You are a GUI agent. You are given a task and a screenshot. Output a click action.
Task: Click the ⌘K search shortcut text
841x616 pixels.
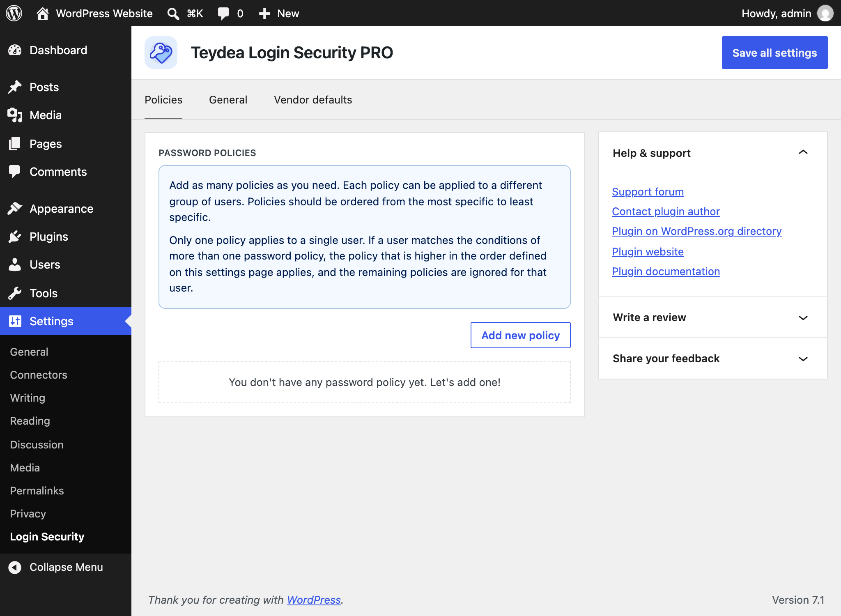195,14
